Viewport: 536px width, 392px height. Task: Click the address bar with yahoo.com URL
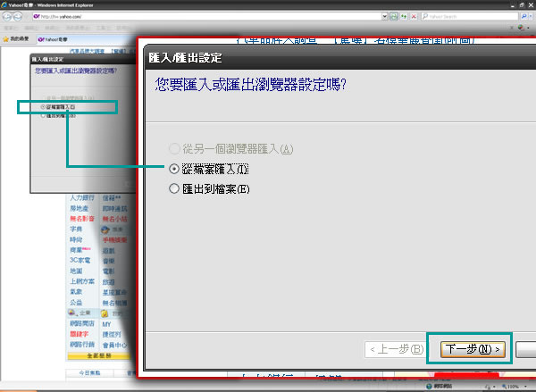click(207, 16)
